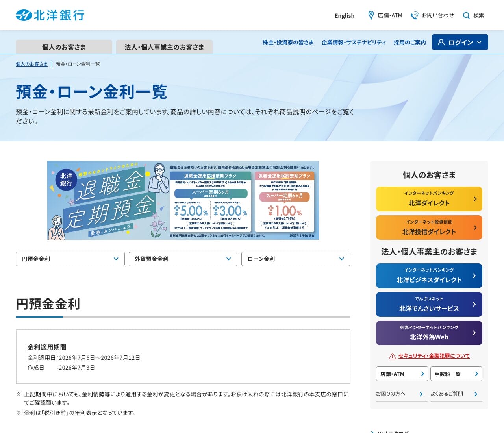Click the 退職金定期預金 promotional banner

(183, 200)
